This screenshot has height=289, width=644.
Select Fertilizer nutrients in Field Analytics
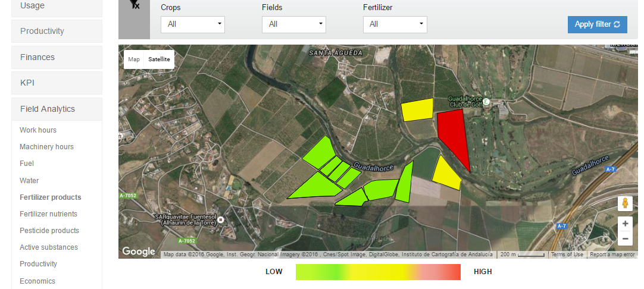point(48,214)
